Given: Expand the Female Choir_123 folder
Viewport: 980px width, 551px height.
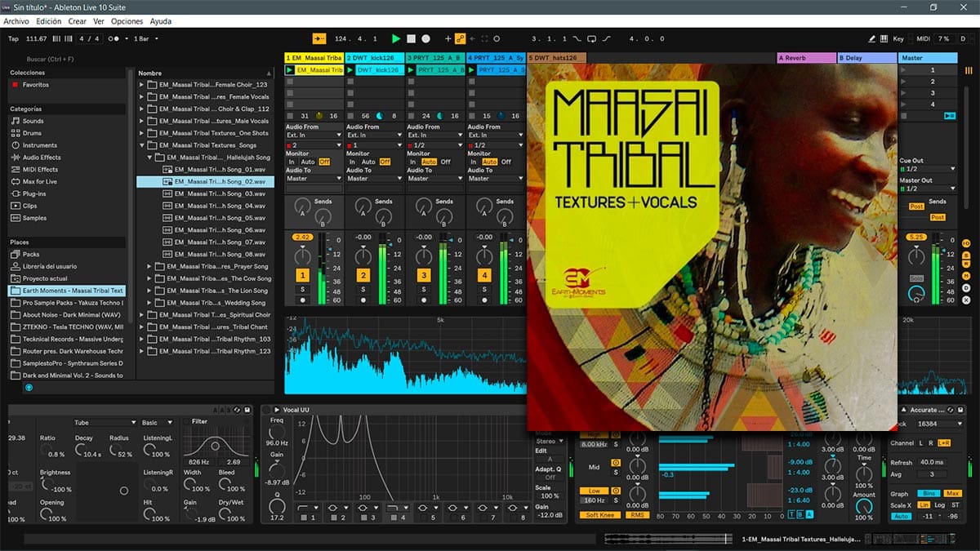Looking at the screenshot, I should click(x=141, y=85).
